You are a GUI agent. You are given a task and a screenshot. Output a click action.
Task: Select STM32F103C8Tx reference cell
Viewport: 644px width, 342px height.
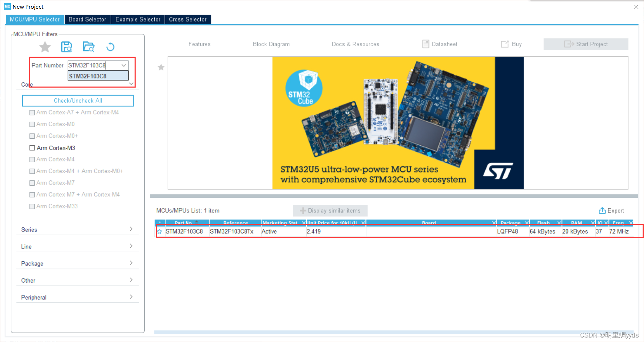235,231
